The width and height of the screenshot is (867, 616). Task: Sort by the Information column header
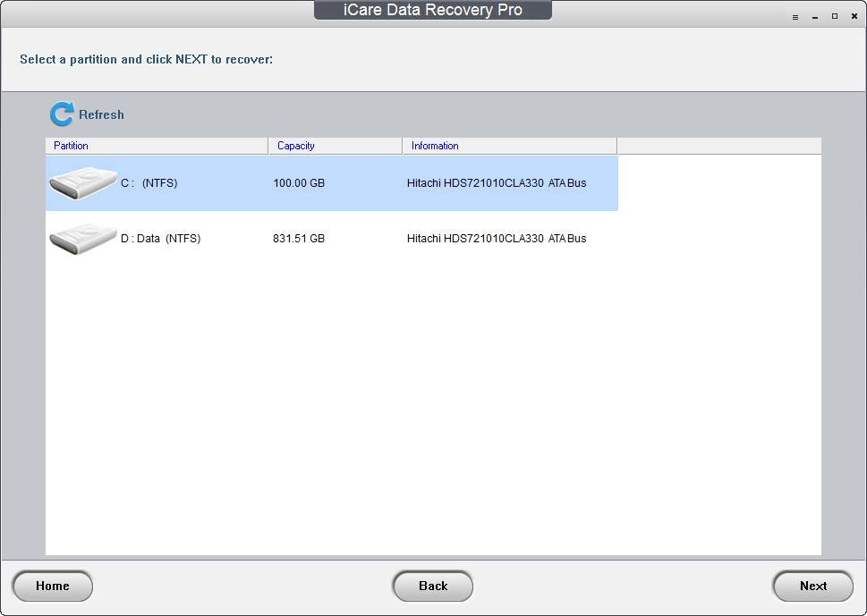pyautogui.click(x=509, y=146)
